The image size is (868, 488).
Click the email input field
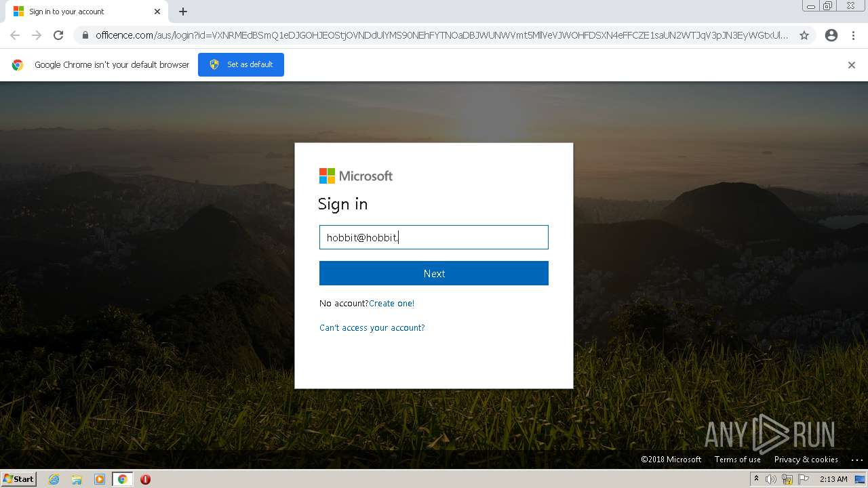coord(434,237)
